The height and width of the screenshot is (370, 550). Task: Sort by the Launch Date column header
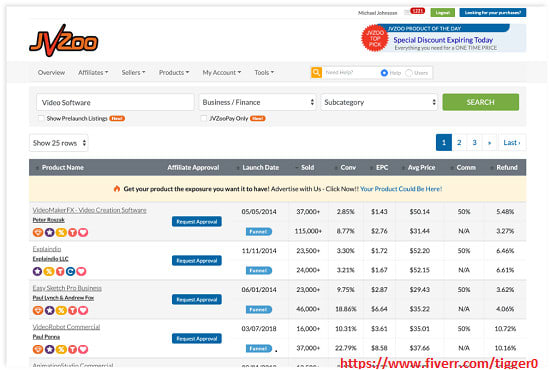[x=261, y=168]
